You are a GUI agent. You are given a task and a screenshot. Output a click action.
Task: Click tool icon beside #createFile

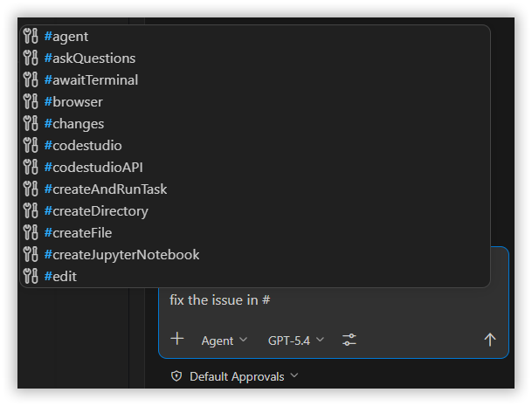coord(31,232)
